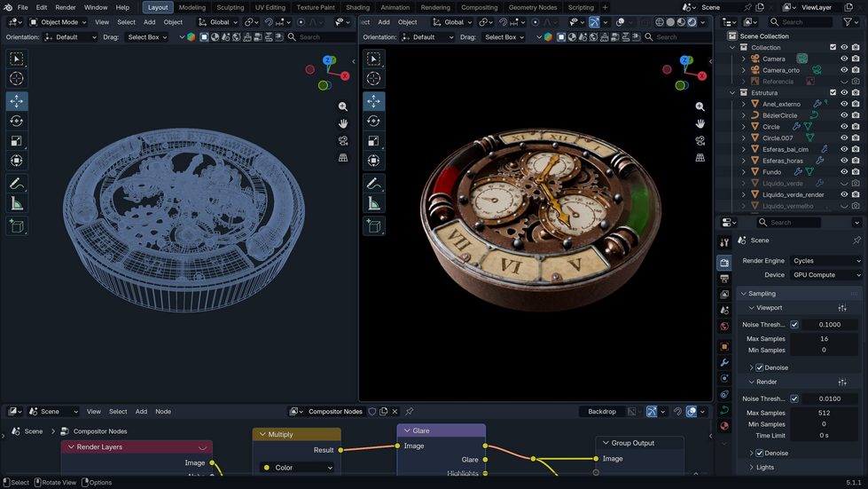Collapse the Sampling panel
Image resolution: width=868 pixels, height=489 pixels.
[x=744, y=294]
